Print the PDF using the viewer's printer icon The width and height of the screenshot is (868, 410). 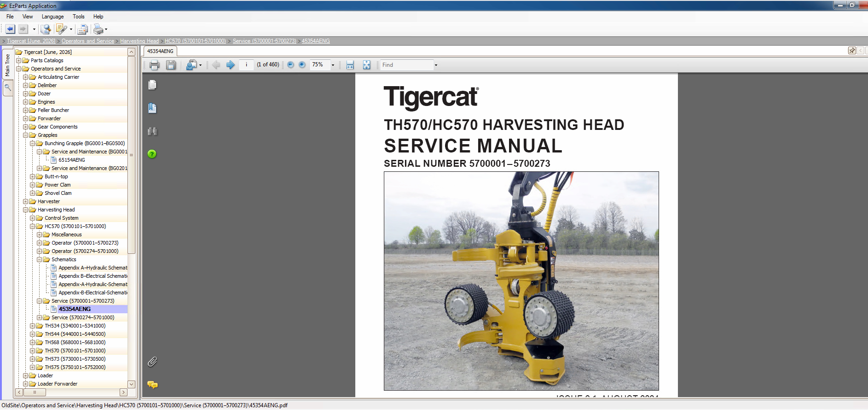(155, 65)
